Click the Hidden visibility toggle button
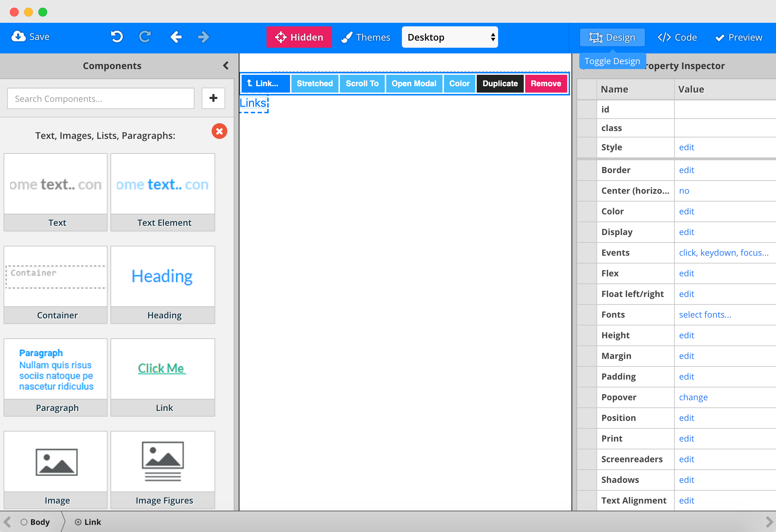Screen dimensions: 776x532 (298, 37)
